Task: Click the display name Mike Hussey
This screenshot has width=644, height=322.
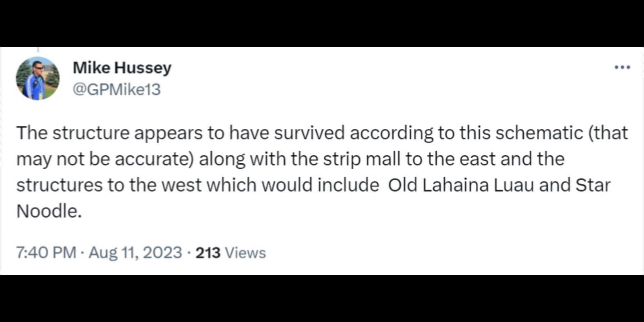Action: click(x=122, y=68)
